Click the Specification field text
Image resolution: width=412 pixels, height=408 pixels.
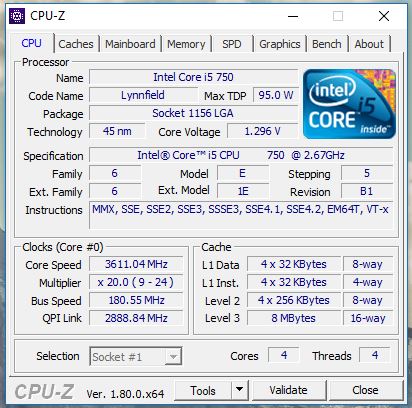click(241, 155)
